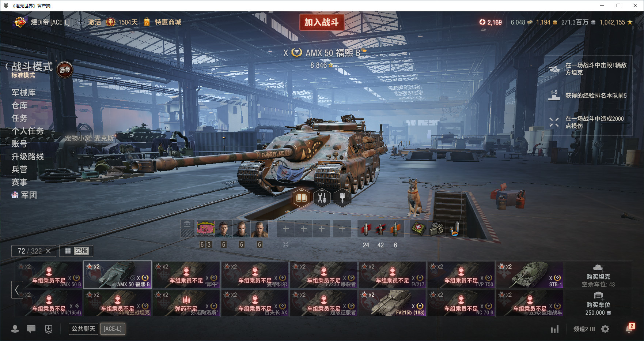644x341 pixels.
Task: Open the contacts person icon
Action: (x=15, y=329)
